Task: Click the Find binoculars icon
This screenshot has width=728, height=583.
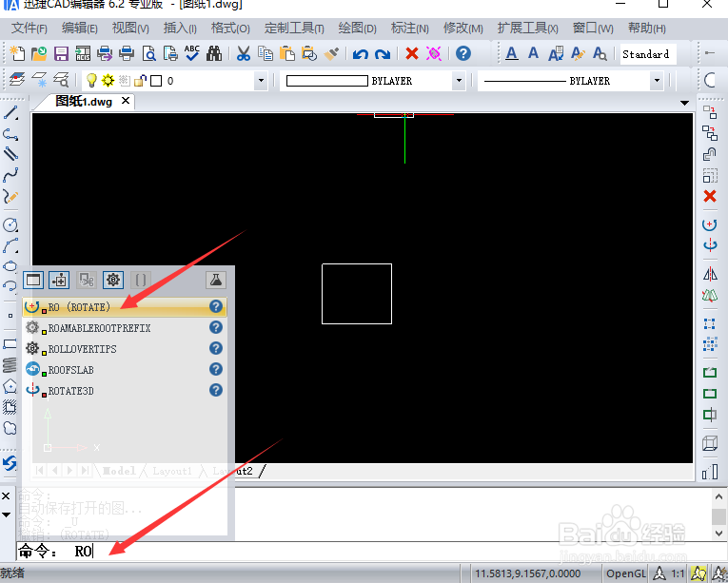Action: pyautogui.click(x=214, y=54)
